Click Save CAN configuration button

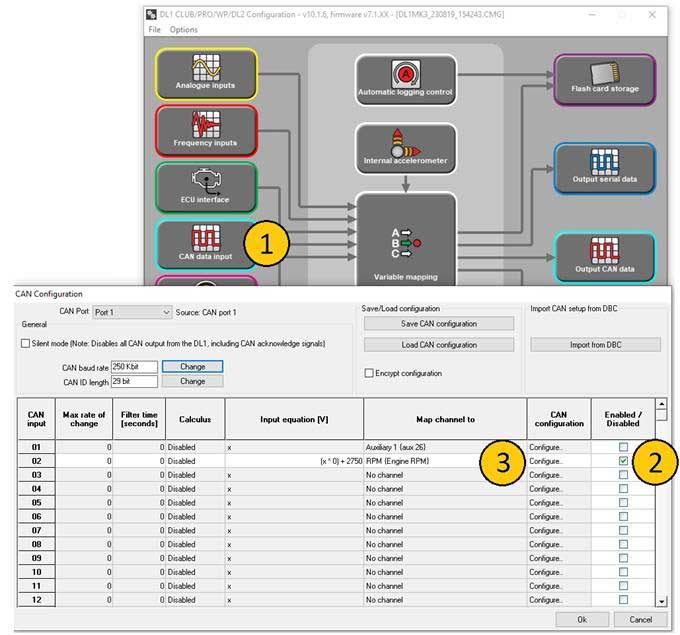pyautogui.click(x=437, y=324)
